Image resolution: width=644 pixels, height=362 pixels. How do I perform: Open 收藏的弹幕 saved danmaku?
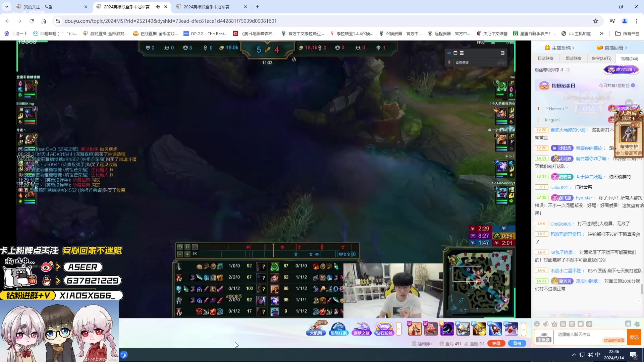pyautogui.click(x=614, y=340)
